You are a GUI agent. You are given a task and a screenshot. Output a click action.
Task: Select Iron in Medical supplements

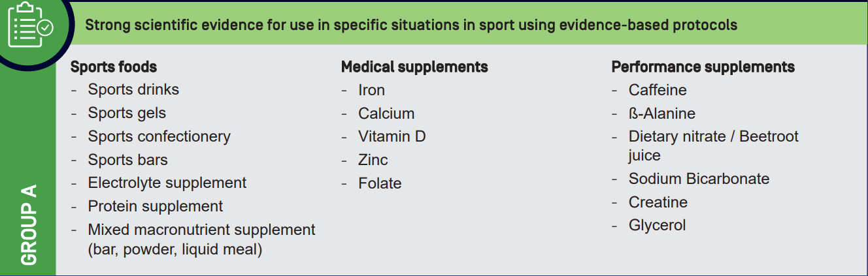371,90
